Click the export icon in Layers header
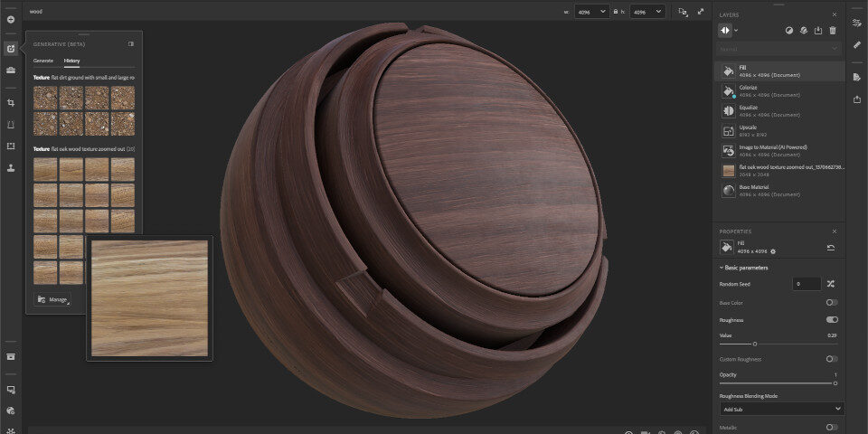 (x=818, y=30)
